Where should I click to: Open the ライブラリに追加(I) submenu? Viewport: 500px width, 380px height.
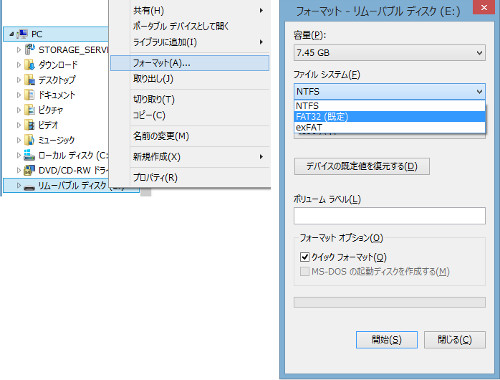[x=190, y=42]
